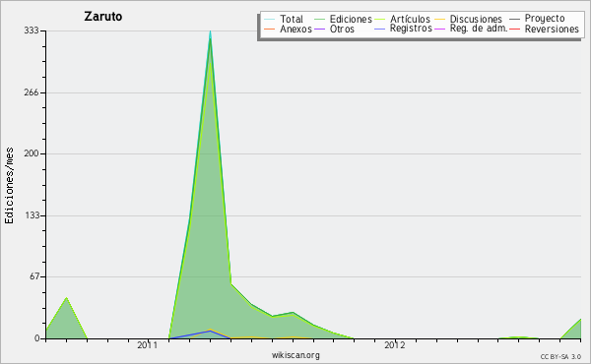Click the red Reversiones legend line swatch
Viewport: 591px width, 364px height.
(514, 29)
